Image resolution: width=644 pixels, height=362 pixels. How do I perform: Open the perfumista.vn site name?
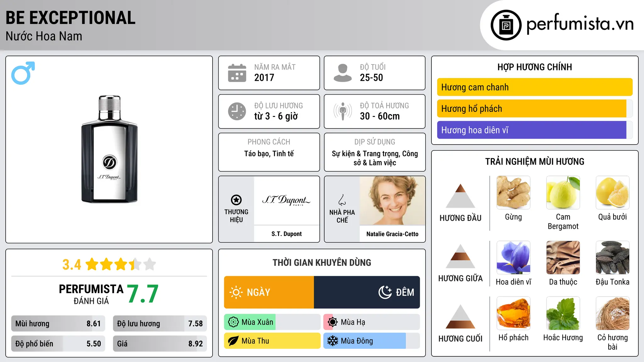click(580, 24)
